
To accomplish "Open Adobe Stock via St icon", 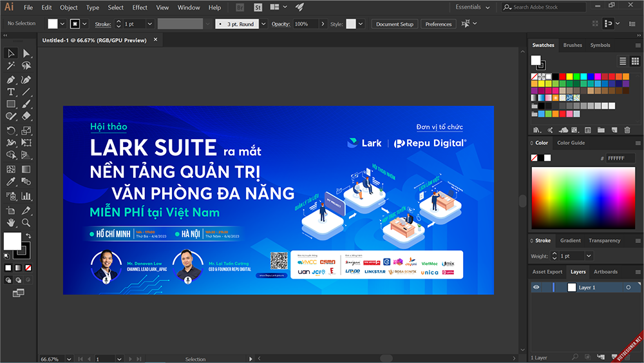I will pyautogui.click(x=258, y=7).
